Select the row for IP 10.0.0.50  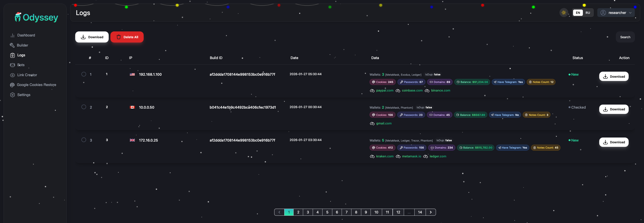coord(84,107)
